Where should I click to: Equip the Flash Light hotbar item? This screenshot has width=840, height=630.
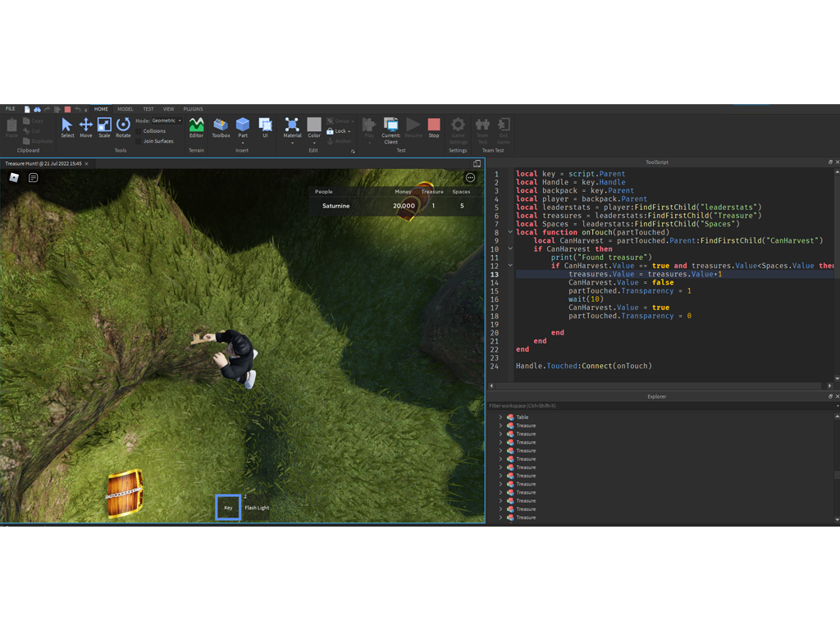[257, 508]
